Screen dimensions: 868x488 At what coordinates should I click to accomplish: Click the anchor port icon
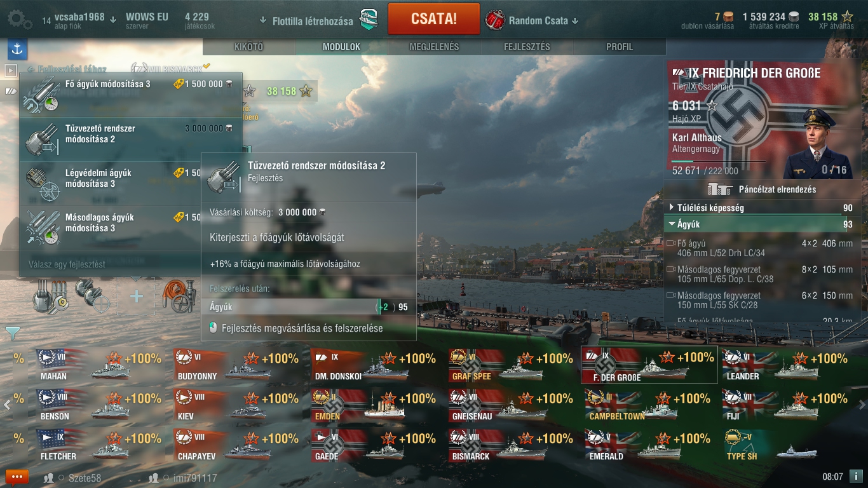pos(17,48)
